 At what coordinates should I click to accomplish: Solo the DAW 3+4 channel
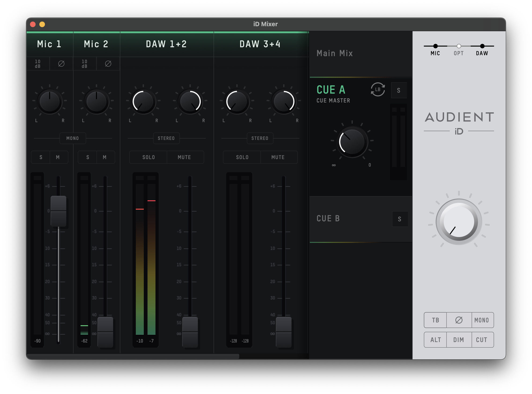coord(242,157)
